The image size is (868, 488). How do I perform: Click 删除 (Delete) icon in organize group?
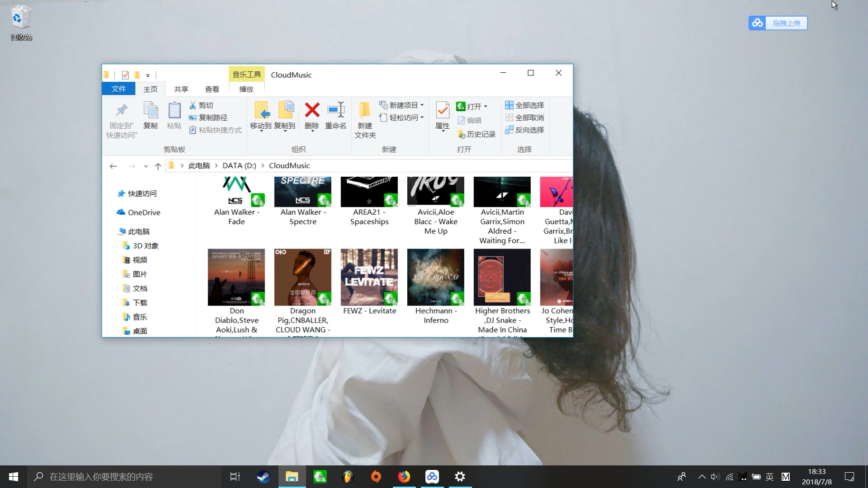pyautogui.click(x=311, y=117)
